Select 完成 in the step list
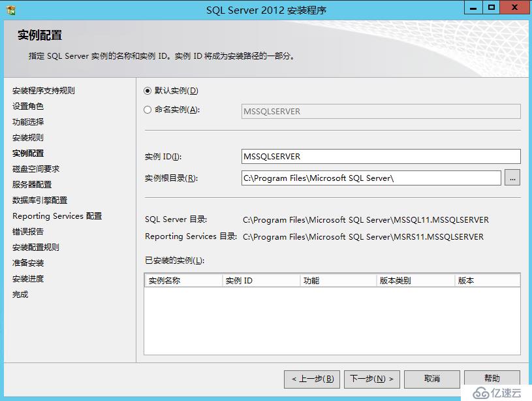Viewport: 532px width, 401px height. click(x=20, y=295)
